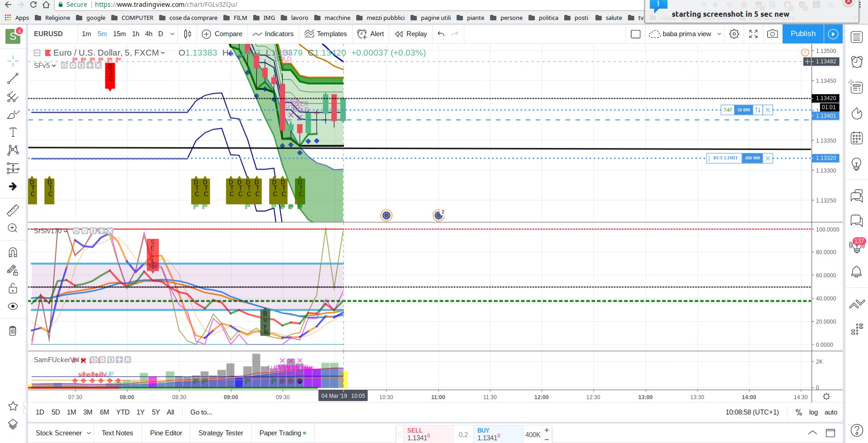Cancel the BUY LIMIT 400 000 order
The height and width of the screenshot is (443, 868).
(x=768, y=158)
